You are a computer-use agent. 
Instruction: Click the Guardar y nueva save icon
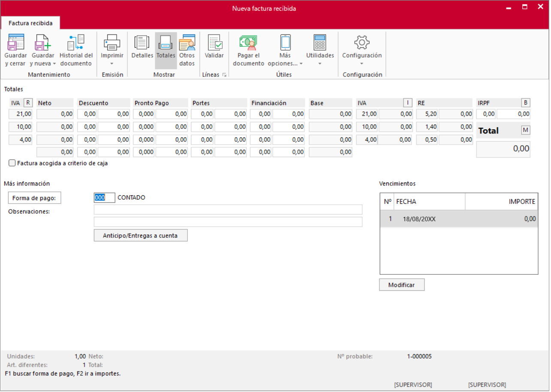click(x=43, y=42)
